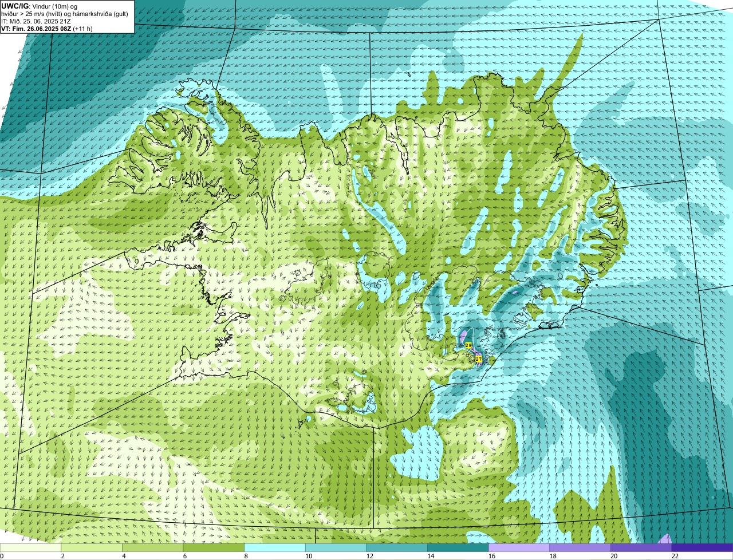Click the 6–8 m/s olive green legend swatch
The width and height of the screenshot is (733, 560).
click(214, 547)
